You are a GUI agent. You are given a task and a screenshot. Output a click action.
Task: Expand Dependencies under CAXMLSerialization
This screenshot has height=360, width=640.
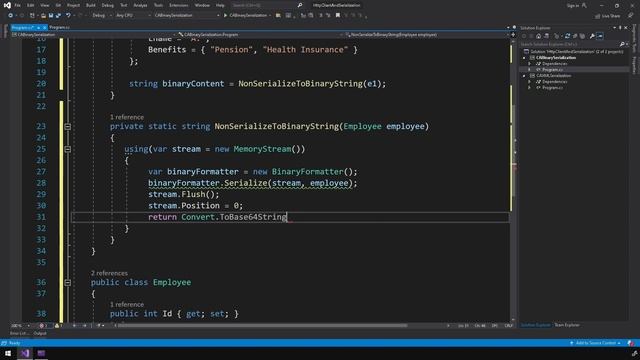(529, 82)
